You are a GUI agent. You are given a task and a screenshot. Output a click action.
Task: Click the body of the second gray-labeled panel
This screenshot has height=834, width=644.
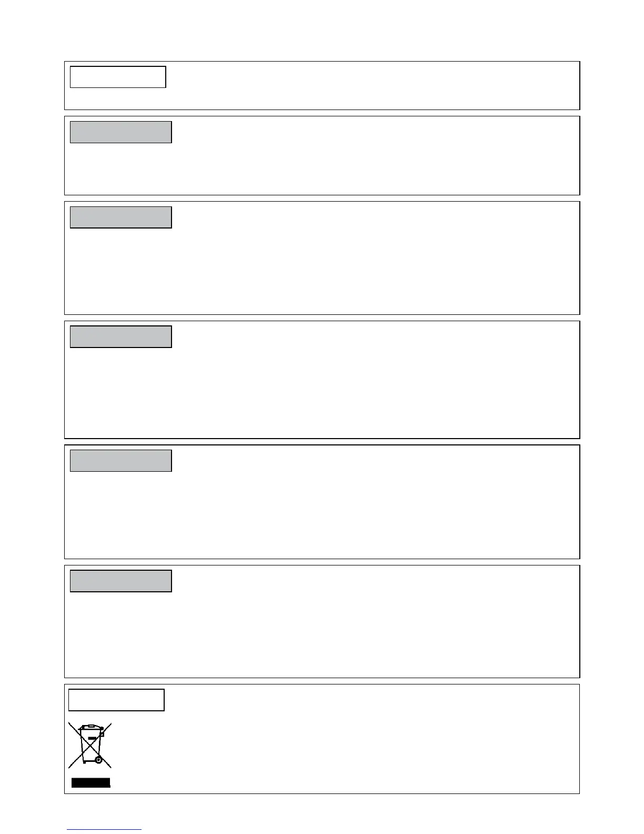click(368, 263)
